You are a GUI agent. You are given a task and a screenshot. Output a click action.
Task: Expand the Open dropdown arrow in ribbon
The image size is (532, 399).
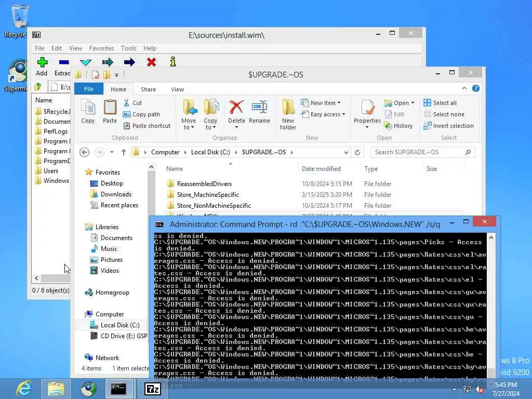pyautogui.click(x=413, y=103)
